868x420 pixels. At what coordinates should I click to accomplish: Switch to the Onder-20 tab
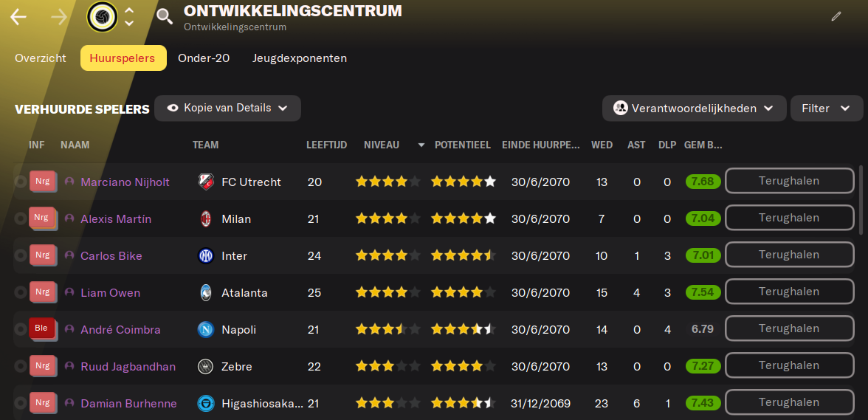pos(204,58)
